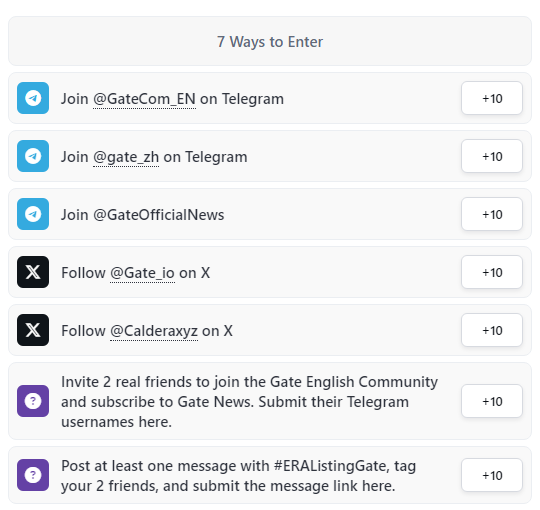Click +10 button for joining @gate_zh
This screenshot has width=540, height=510.
pos(492,156)
